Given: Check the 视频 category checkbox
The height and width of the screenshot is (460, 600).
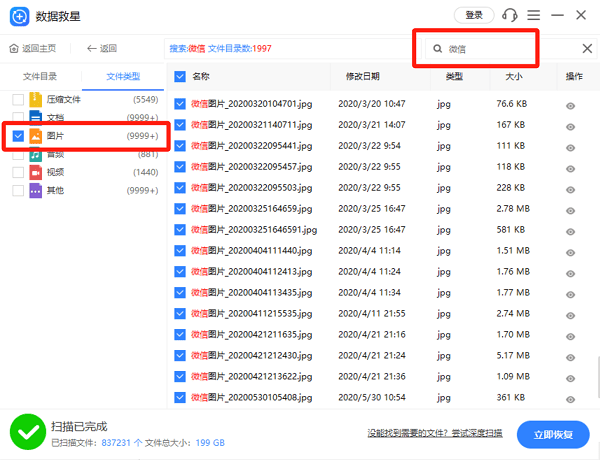Looking at the screenshot, I should pos(18,172).
